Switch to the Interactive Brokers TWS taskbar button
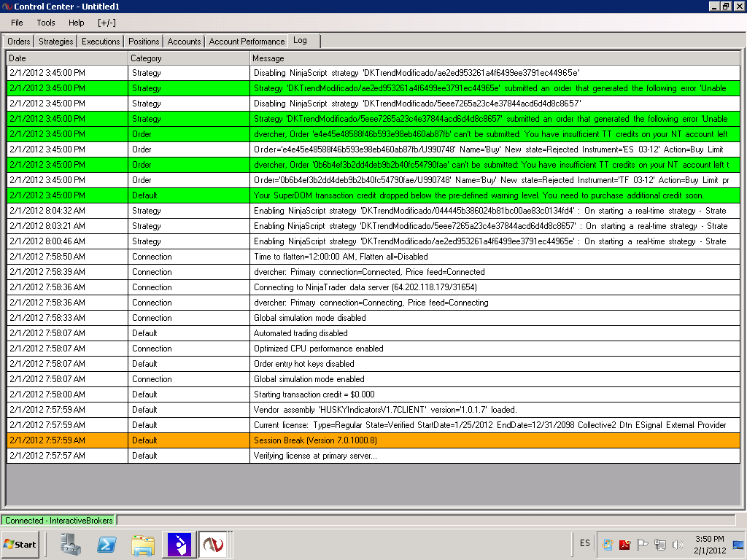The image size is (747, 560). pos(179,544)
